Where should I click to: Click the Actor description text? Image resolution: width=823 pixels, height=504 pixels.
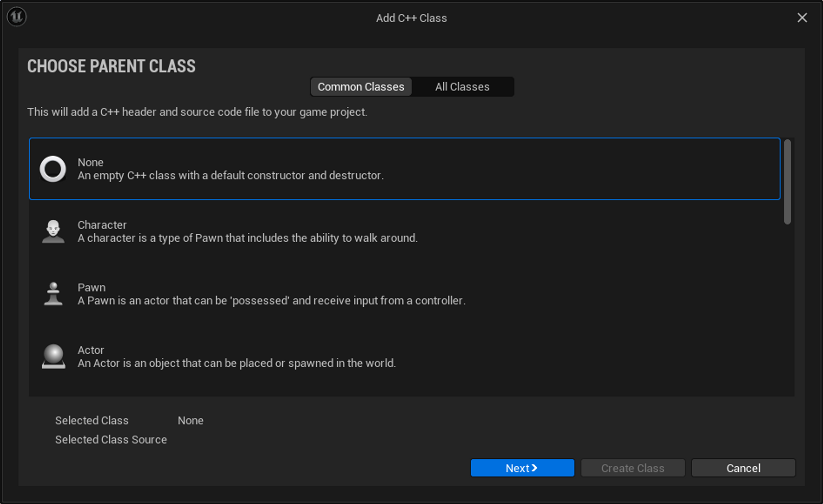[237, 363]
